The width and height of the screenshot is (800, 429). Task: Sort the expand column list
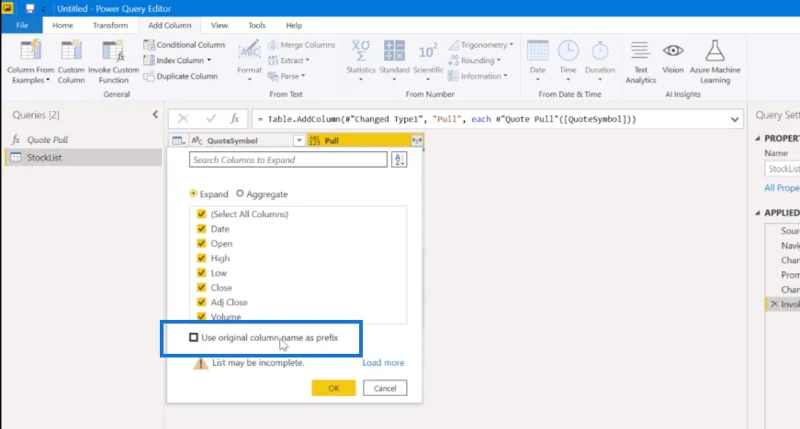[x=399, y=160]
